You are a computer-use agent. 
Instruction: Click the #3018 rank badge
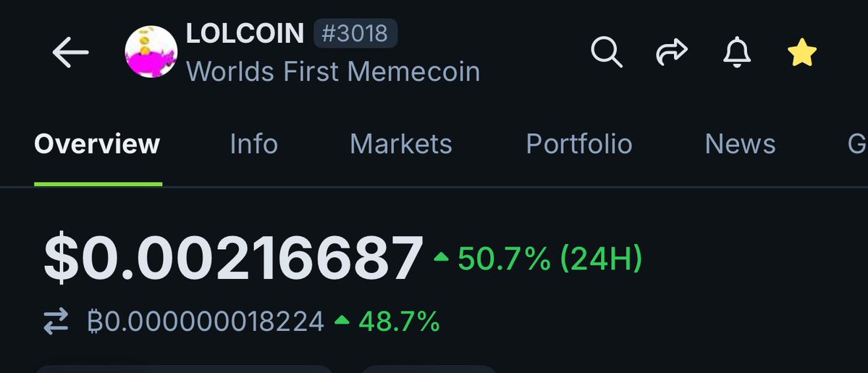tap(355, 33)
